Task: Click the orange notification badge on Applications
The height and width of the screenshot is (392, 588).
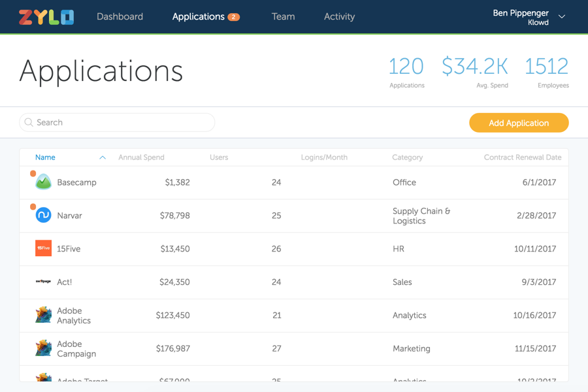Action: (233, 17)
